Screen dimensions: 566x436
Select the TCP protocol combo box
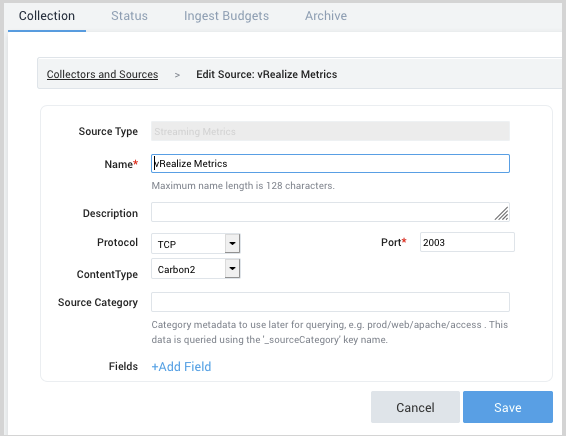point(196,244)
